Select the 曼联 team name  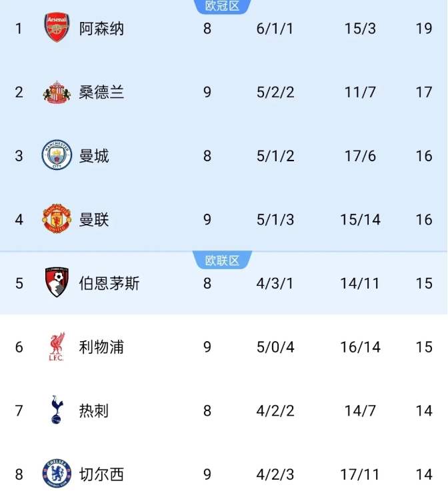[94, 220]
